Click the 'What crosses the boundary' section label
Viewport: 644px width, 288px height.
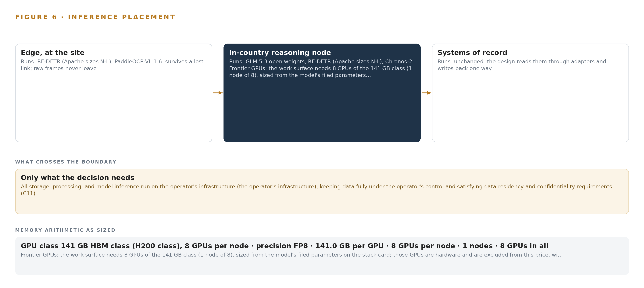tap(66, 162)
